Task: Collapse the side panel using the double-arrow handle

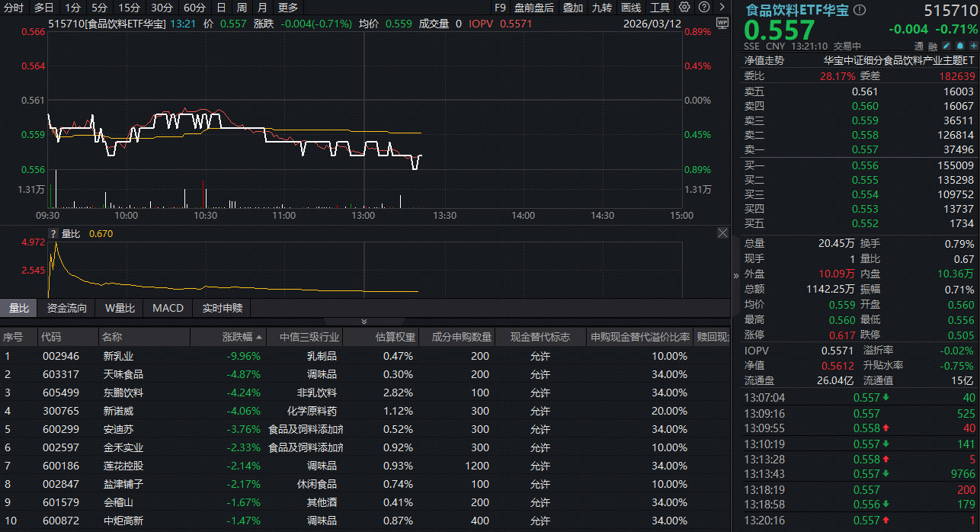Action: click(736, 275)
